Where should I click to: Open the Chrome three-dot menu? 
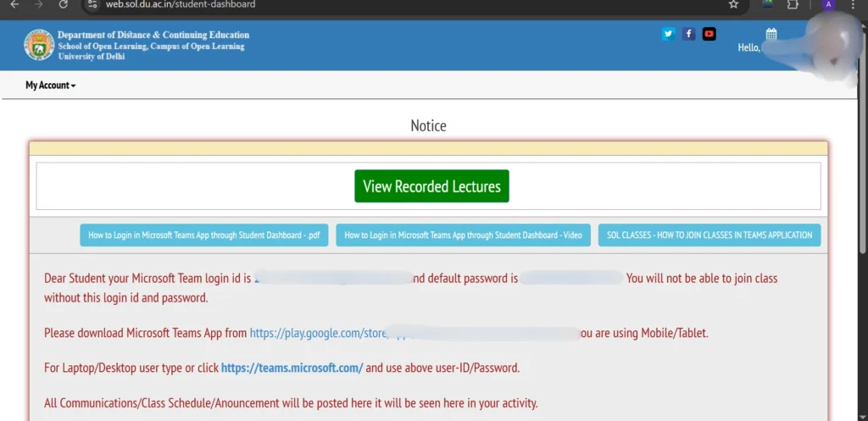pos(853,4)
